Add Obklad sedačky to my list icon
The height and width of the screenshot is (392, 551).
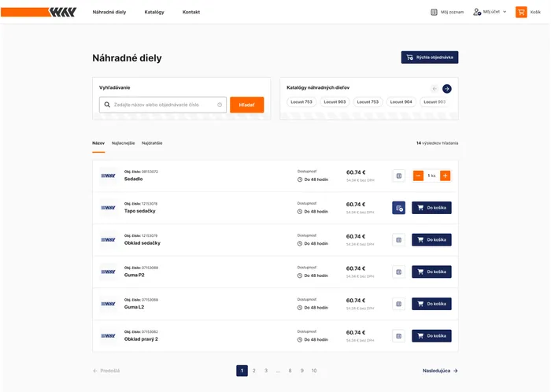click(399, 240)
